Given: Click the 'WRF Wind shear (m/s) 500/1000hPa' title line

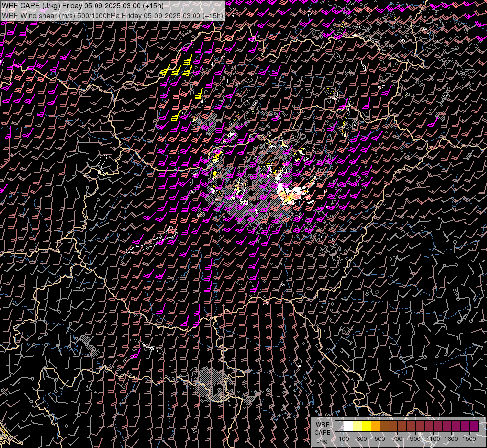Looking at the screenshot, I should [x=112, y=16].
